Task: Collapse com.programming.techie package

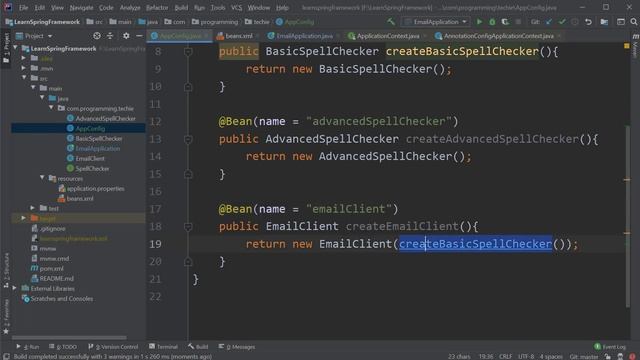Action: click(51, 108)
